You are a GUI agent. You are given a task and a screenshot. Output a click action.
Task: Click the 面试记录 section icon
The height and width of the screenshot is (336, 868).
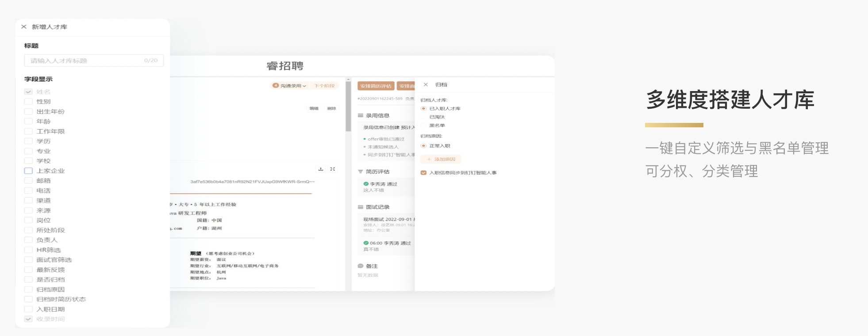tap(361, 207)
